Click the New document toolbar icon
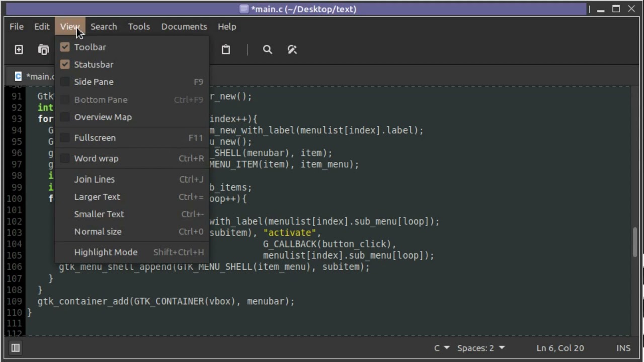Viewport: 644px width, 362px height. coord(19,49)
